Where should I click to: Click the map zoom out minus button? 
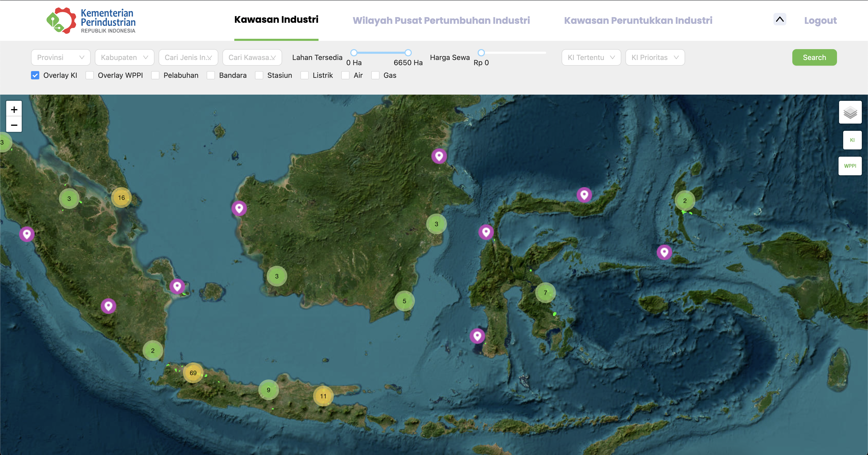pos(14,125)
